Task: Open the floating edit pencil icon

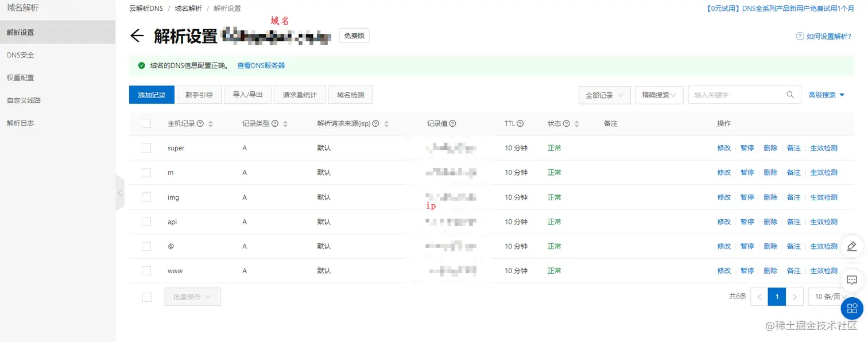Action: coord(852,246)
